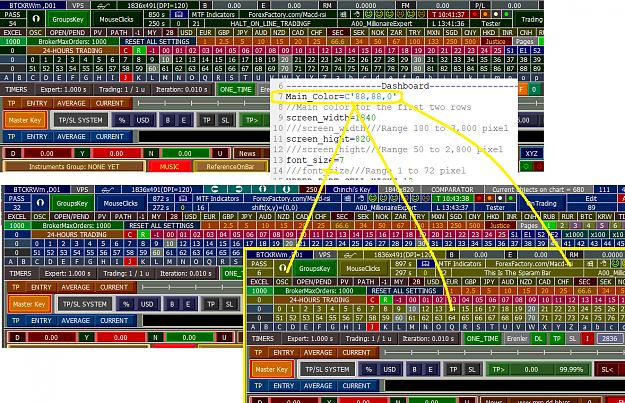Open book icon in middle dashboard
This screenshot has height=403, width=625.
(183, 199)
